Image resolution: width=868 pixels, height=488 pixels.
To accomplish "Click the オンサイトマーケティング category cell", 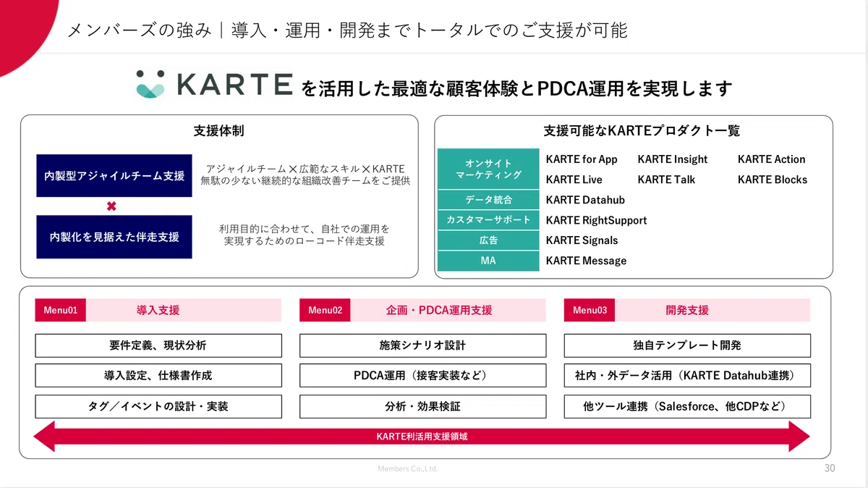I will coord(488,169).
